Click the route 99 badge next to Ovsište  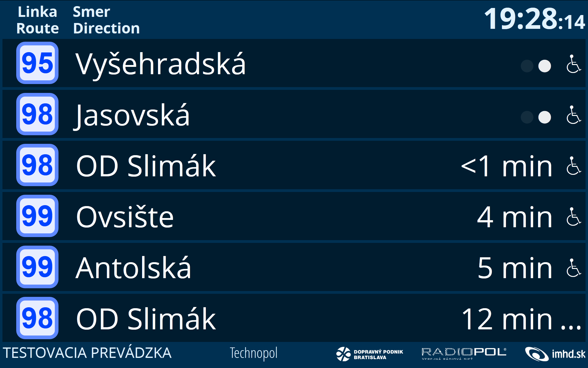click(37, 216)
